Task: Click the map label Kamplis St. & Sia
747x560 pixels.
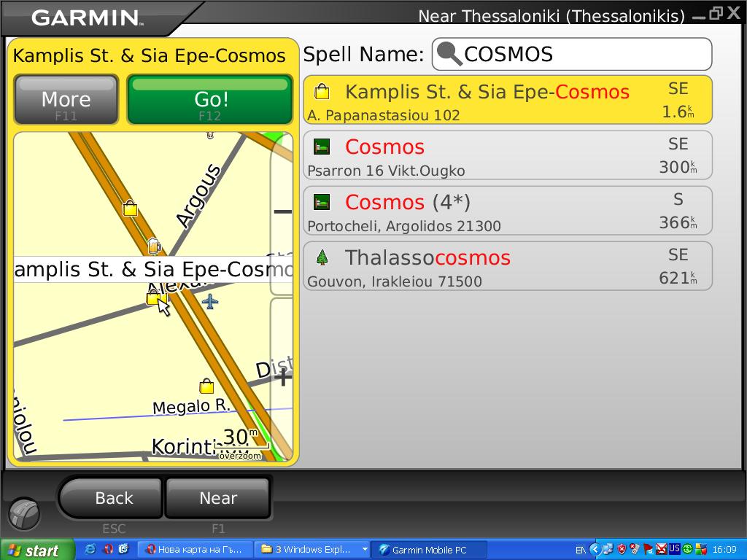Action: click(x=153, y=270)
